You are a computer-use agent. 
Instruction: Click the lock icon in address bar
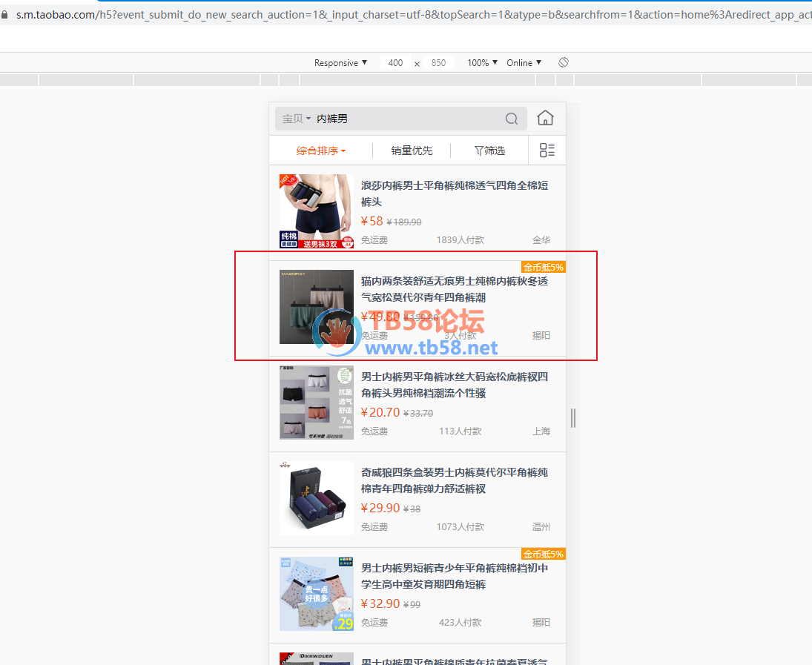pyautogui.click(x=4, y=15)
